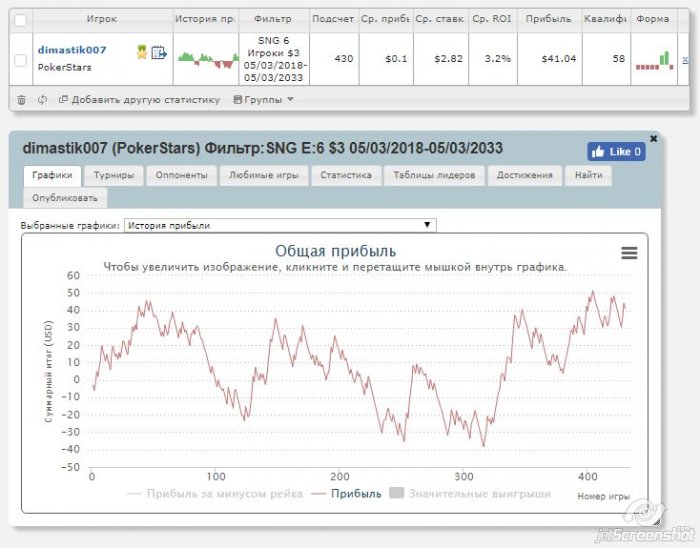Close the dimastik007 stats panel
700x548 pixels.
(x=653, y=139)
